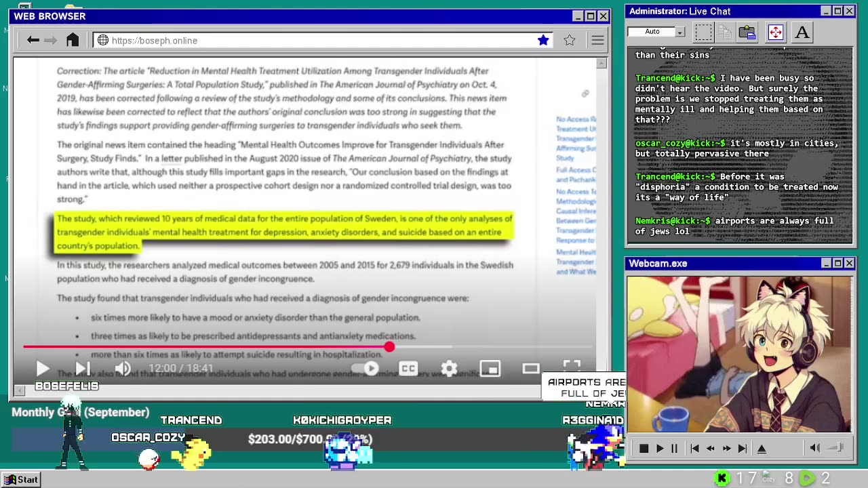Click the 'three times as likely' bullet line
Viewport: 868px width, 488px height.
(x=253, y=335)
